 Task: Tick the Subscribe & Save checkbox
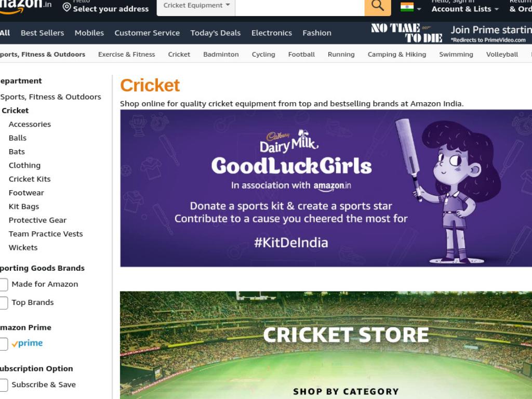(4, 385)
